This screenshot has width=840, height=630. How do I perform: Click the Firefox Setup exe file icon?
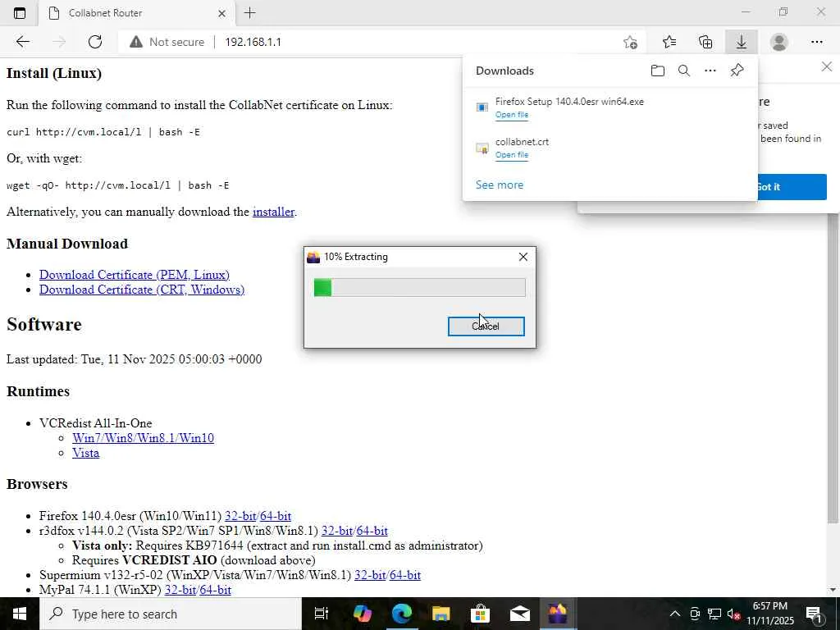pos(482,107)
